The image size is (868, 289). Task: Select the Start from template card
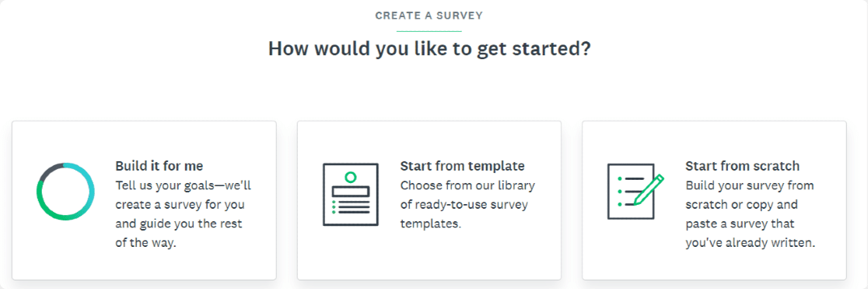click(429, 200)
